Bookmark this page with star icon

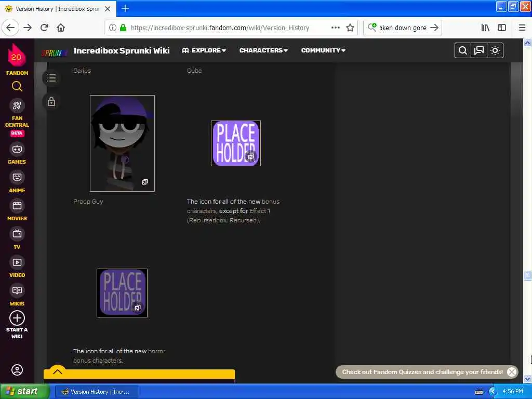pyautogui.click(x=350, y=28)
